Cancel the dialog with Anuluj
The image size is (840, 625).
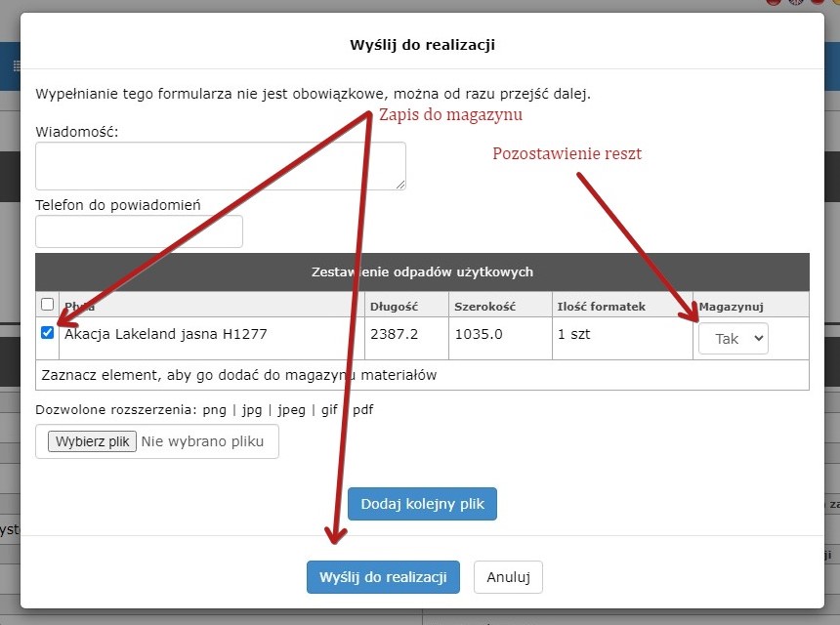(x=508, y=577)
